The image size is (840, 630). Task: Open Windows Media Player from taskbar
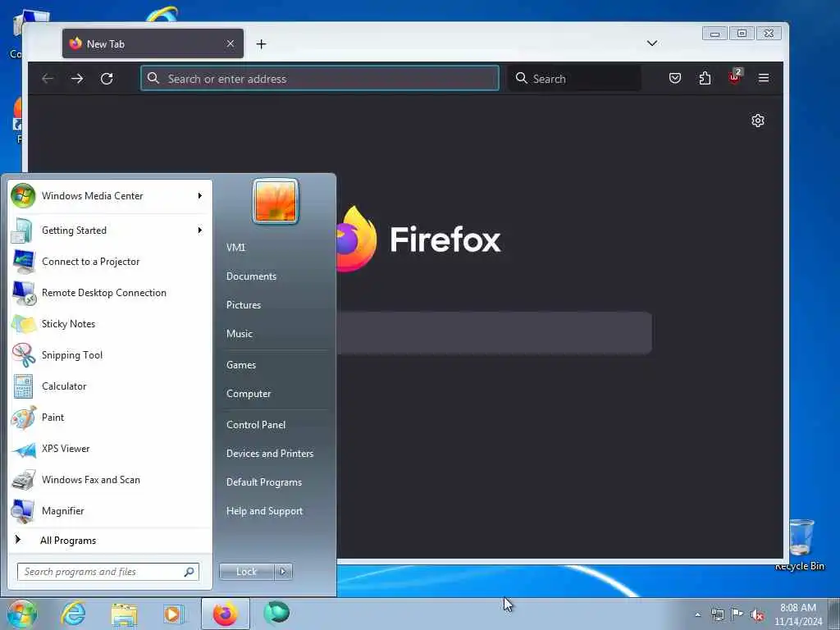(173, 614)
